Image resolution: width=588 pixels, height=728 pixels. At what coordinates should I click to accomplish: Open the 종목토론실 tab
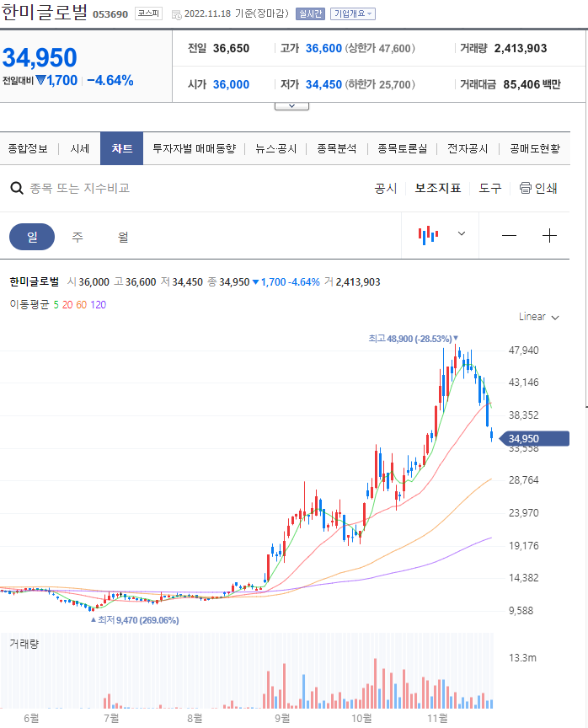402,148
